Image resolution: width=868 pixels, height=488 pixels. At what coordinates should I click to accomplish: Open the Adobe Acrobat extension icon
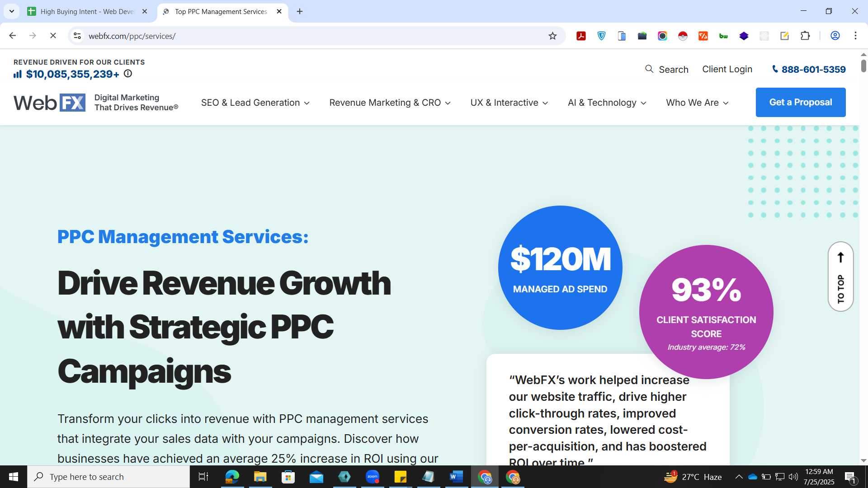point(581,36)
